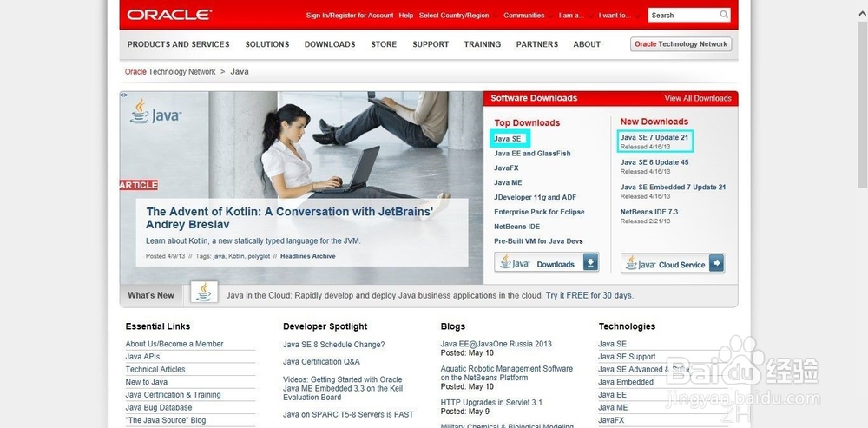Click the small embed icon above banner
868x428 pixels.
123,95
